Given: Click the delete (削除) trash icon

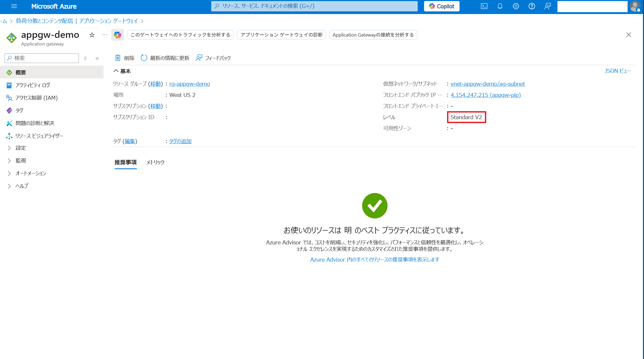Looking at the screenshot, I should click(118, 58).
